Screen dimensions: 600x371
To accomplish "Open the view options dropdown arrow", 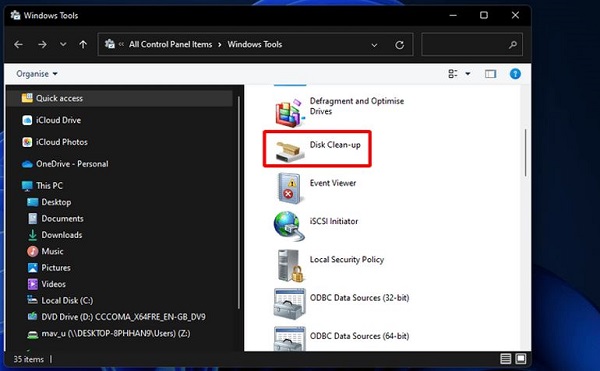I will pyautogui.click(x=468, y=74).
